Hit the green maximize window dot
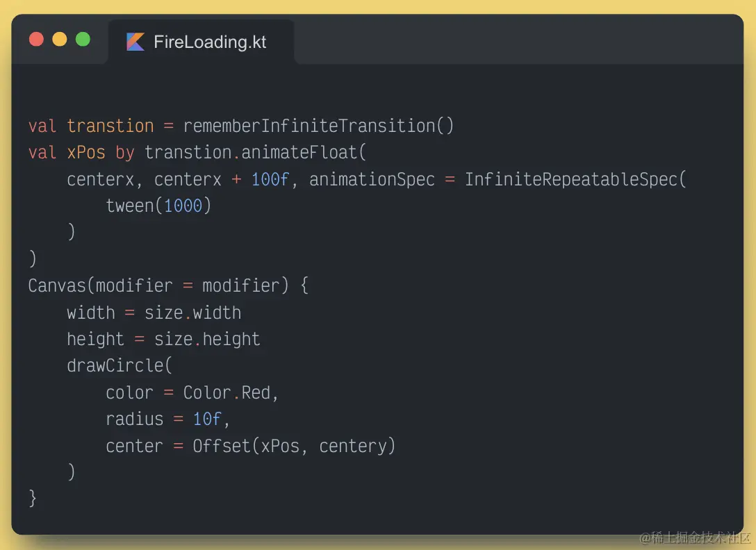This screenshot has height=550, width=756. (83, 40)
